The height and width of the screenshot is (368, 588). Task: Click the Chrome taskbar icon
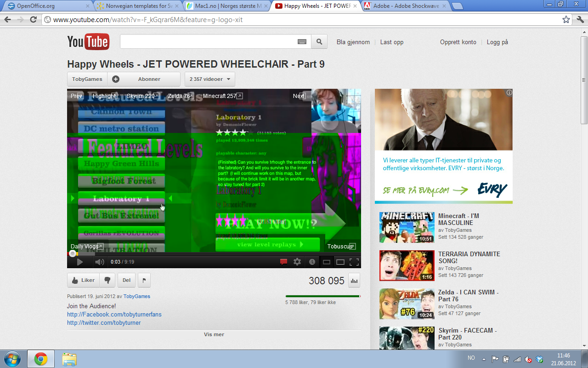click(x=41, y=359)
